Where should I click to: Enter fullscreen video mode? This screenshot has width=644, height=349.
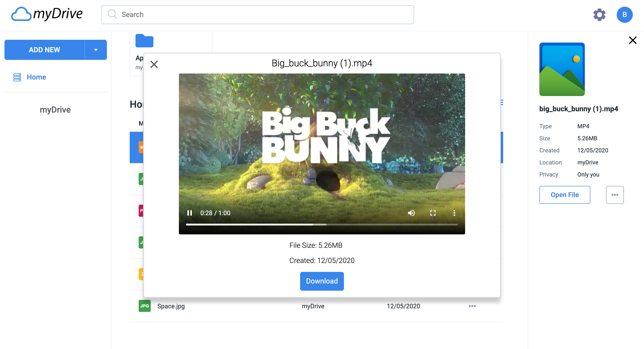click(x=433, y=213)
